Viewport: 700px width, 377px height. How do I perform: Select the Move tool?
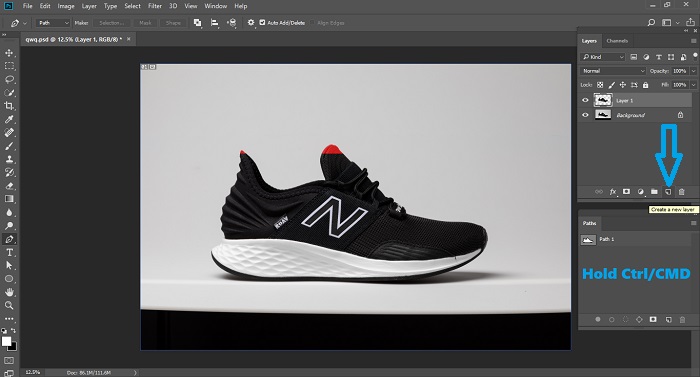coord(9,53)
